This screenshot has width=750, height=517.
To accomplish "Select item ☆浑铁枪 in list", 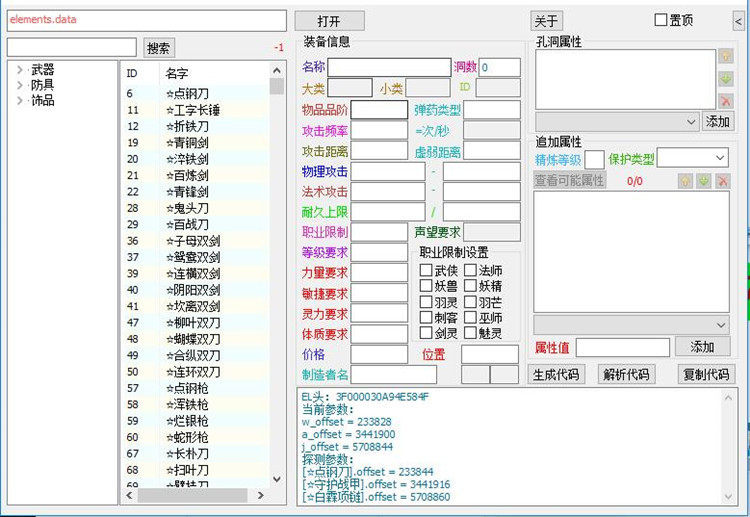I will tap(195, 404).
